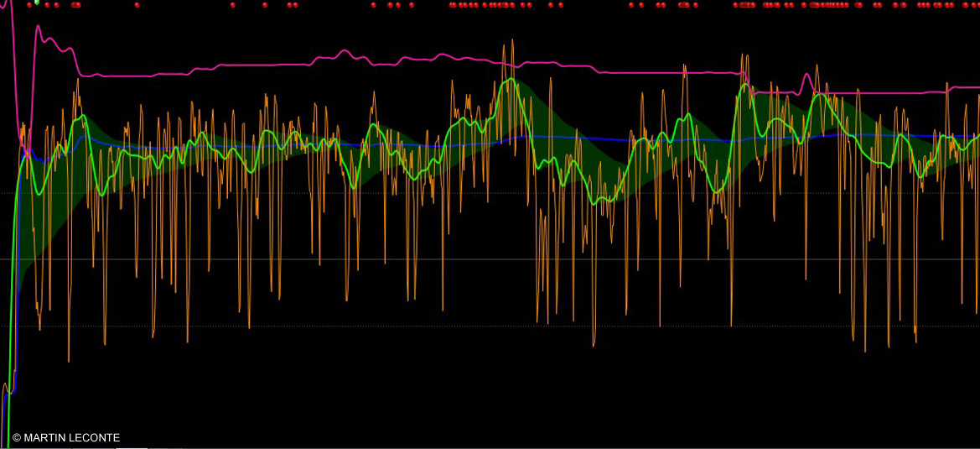Click the red dot left of green marker
This screenshot has width=980, height=449.
point(29,4)
